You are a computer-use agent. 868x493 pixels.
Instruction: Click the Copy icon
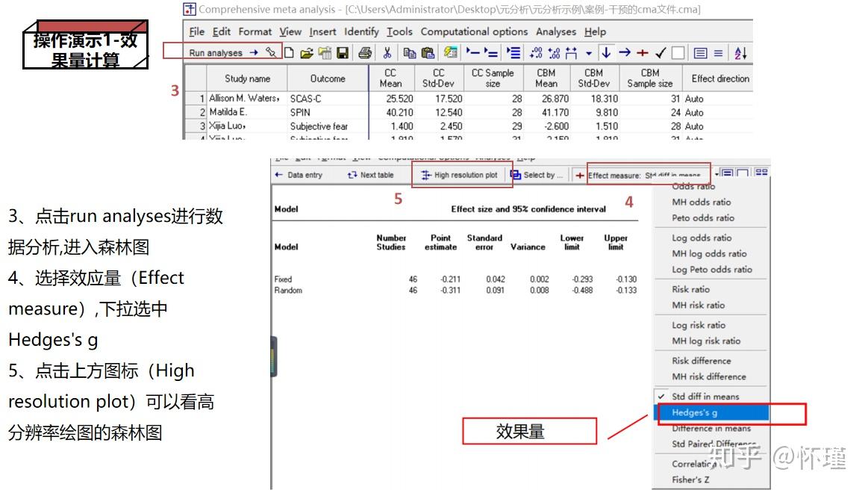pos(410,52)
